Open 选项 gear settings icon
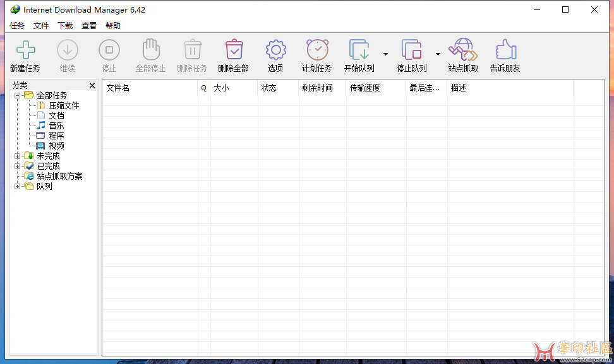The height and width of the screenshot is (364, 614). [x=275, y=50]
